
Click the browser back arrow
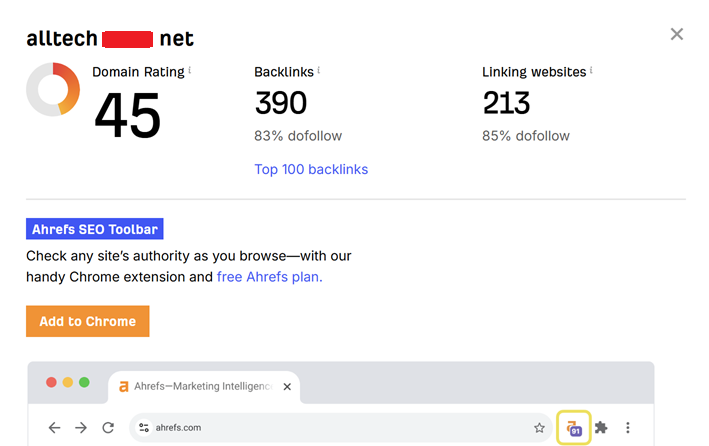(x=54, y=427)
